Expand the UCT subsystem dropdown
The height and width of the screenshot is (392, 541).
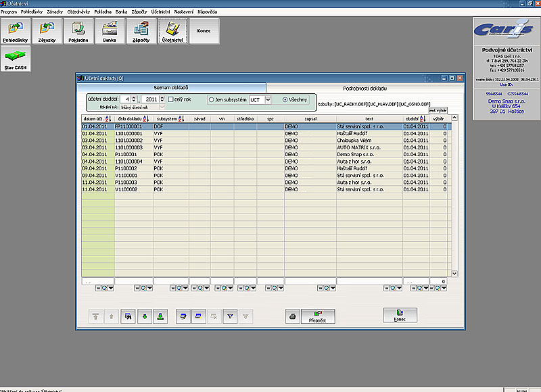pyautogui.click(x=268, y=99)
